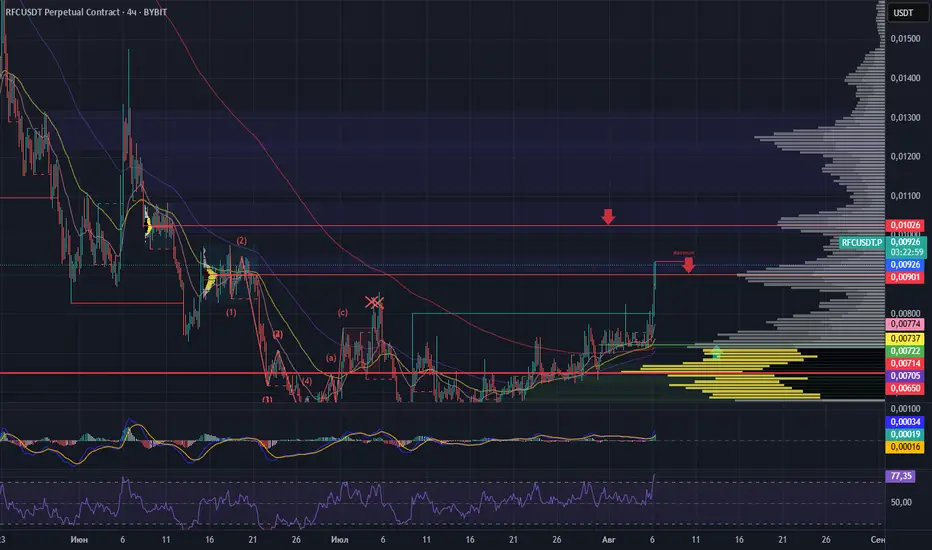Click the 0,01200 price scale value
The image size is (932, 550).
click(x=905, y=156)
